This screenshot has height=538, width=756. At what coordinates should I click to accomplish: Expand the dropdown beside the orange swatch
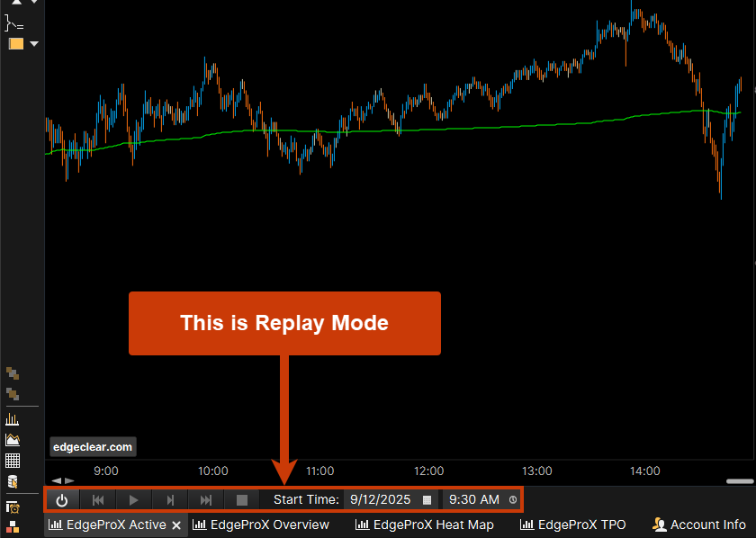(x=34, y=43)
